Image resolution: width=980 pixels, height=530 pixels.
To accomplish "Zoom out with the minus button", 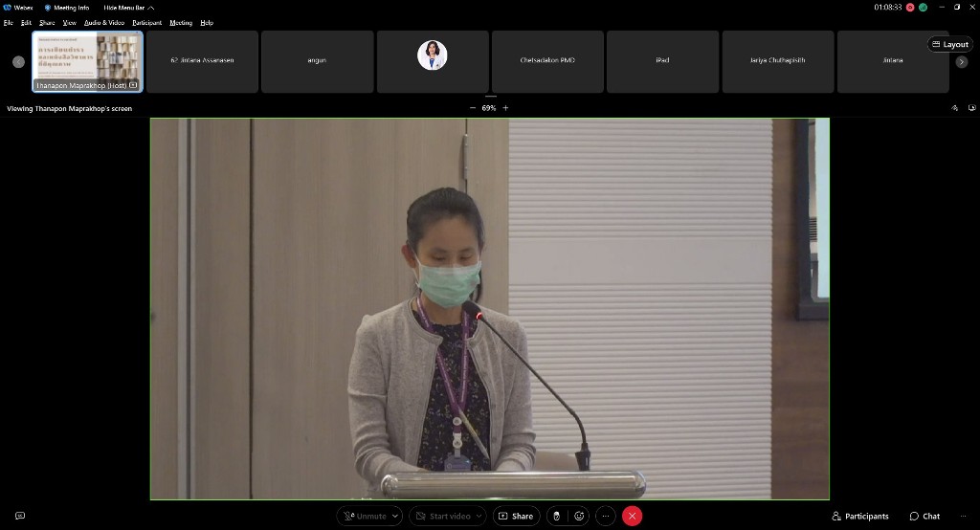I will 472,108.
